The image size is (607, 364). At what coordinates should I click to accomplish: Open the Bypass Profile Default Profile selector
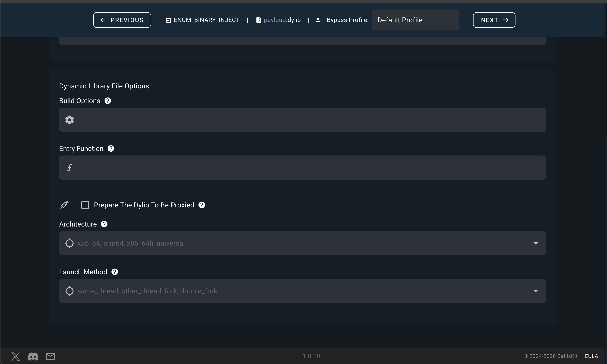(415, 20)
